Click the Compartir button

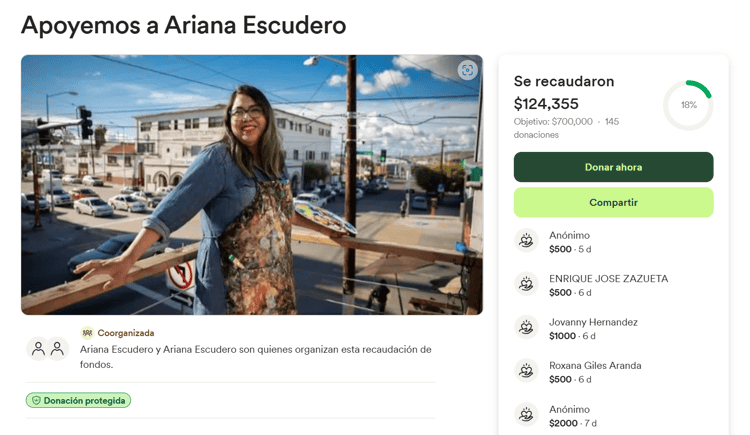pos(613,202)
